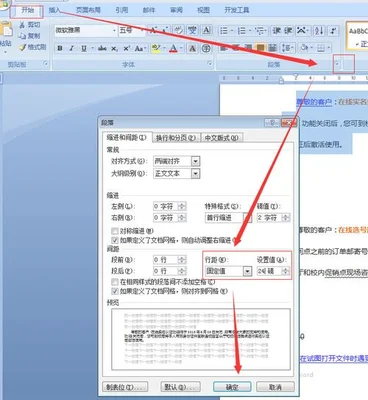368x400 pixels.
Task: Select the Format Painter (格式刷) brush
Action: tap(22, 47)
